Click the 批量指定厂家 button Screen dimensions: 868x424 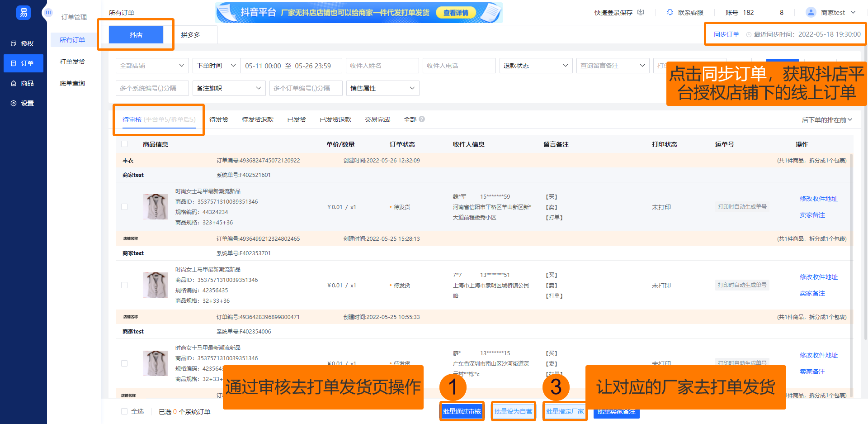[565, 411]
